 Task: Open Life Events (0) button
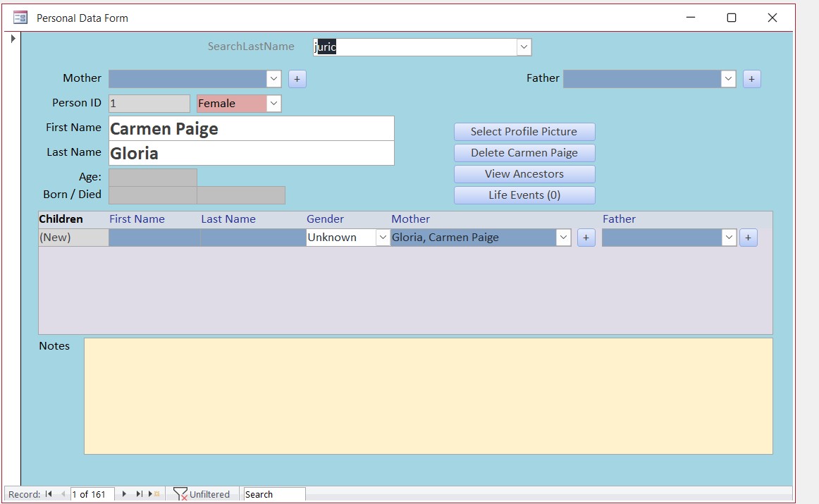pyautogui.click(x=524, y=195)
